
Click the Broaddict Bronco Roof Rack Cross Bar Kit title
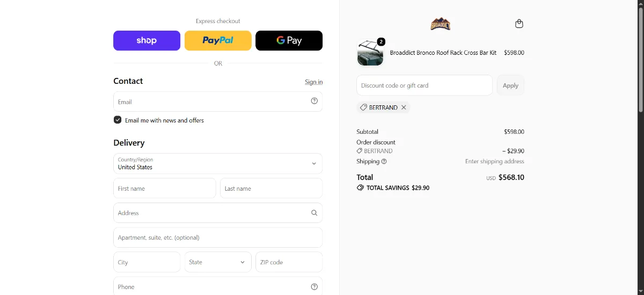(x=443, y=53)
